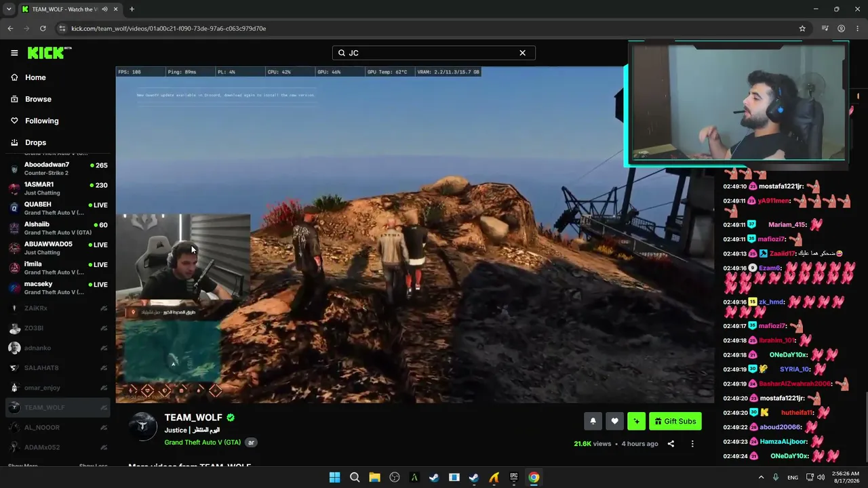Open Chrome profile icon
The height and width of the screenshot is (488, 868).
[842, 28]
